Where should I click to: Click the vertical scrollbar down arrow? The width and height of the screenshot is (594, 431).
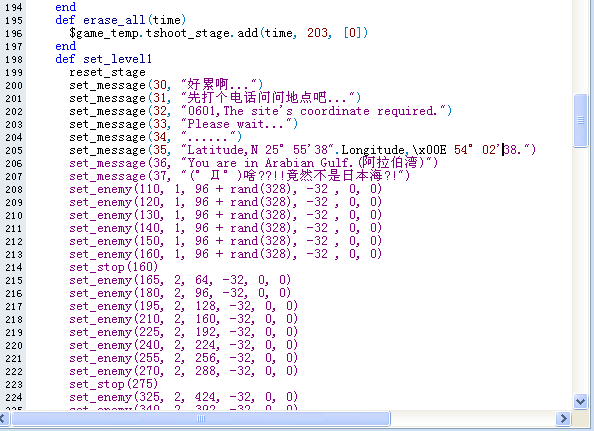click(580, 401)
